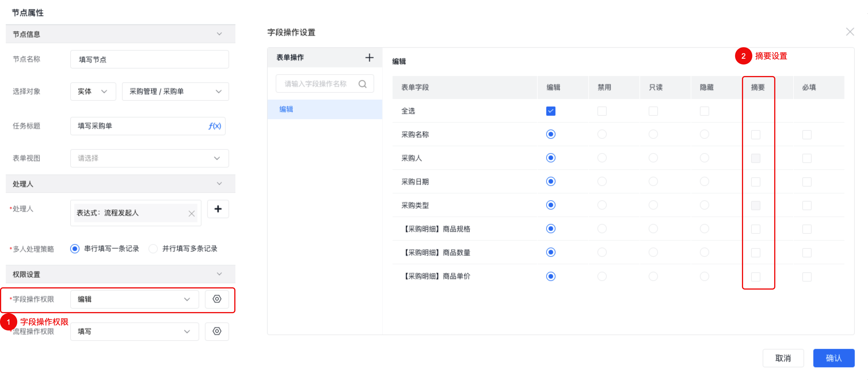Enable 摘要 for 采购日期
The width and height of the screenshot is (868, 380).
(755, 182)
